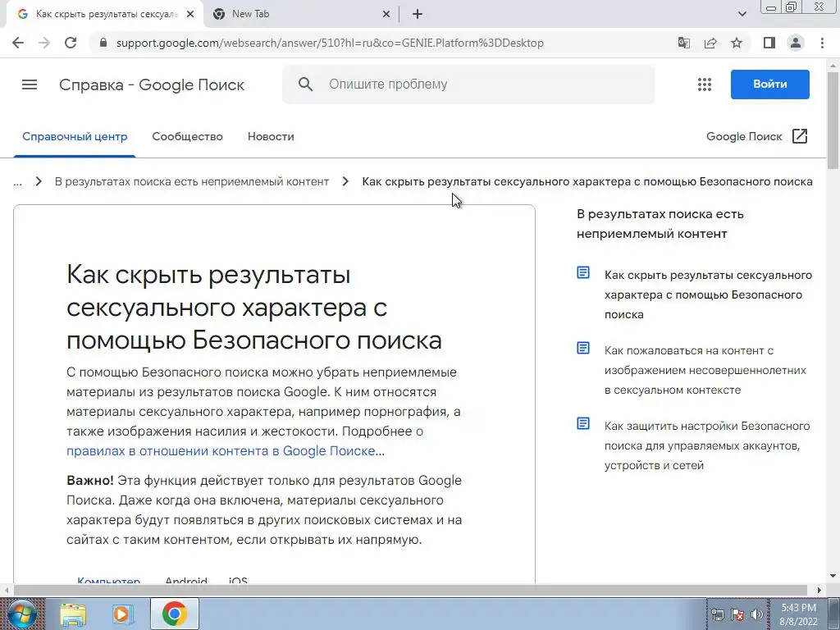Open the Справочный центр tab
This screenshot has height=630, width=840.
pyautogui.click(x=75, y=136)
